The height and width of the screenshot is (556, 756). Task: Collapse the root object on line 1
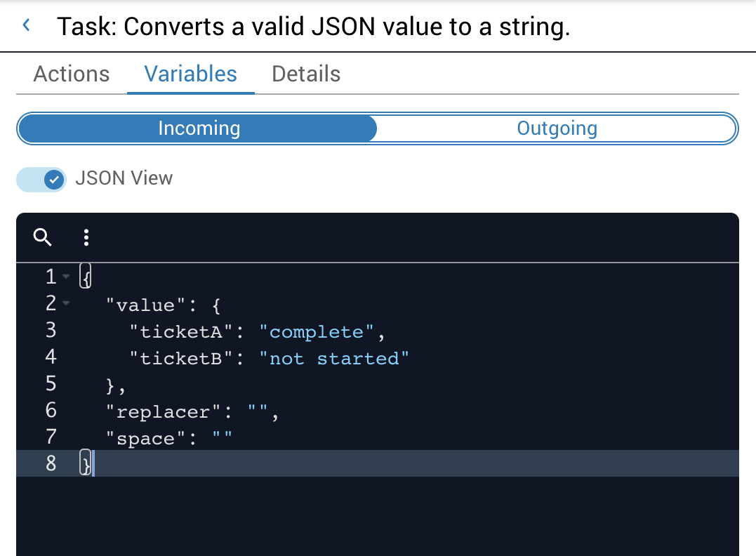(x=66, y=277)
